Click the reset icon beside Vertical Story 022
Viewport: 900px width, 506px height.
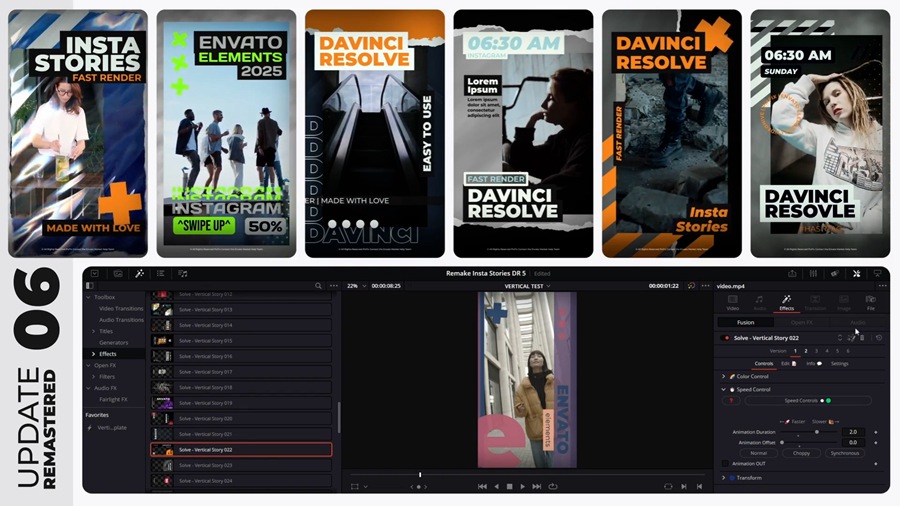pos(879,338)
